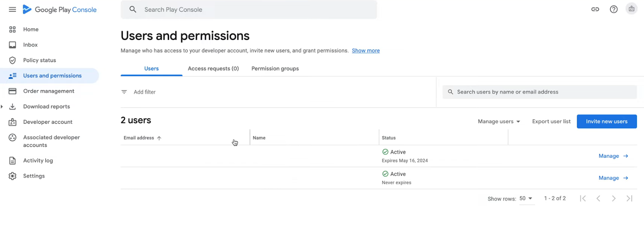Open Order management in sidebar
The width and height of the screenshot is (644, 231).
[x=49, y=91]
